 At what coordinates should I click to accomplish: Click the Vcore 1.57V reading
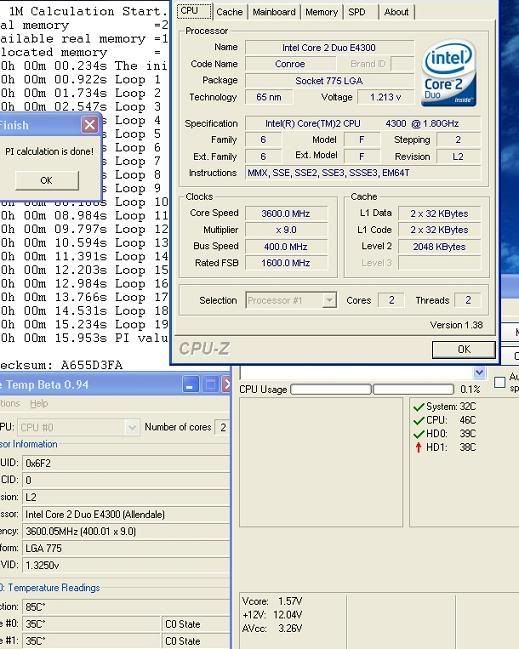pyautogui.click(x=272, y=601)
